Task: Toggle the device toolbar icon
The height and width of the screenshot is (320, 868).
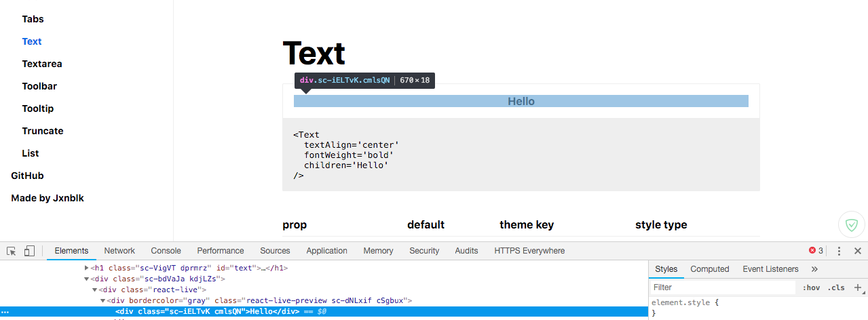Action: (x=29, y=251)
